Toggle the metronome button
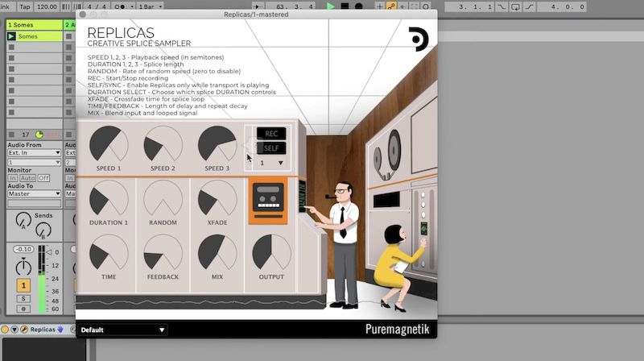This screenshot has width=644, height=361. click(x=119, y=6)
